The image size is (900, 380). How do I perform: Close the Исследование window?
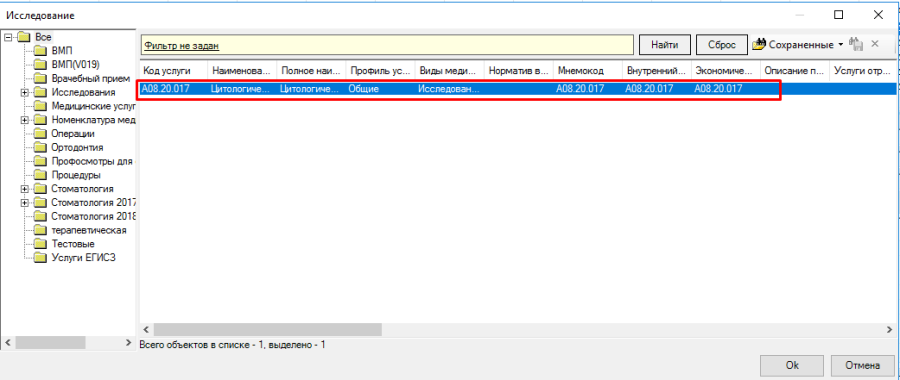[x=878, y=15]
